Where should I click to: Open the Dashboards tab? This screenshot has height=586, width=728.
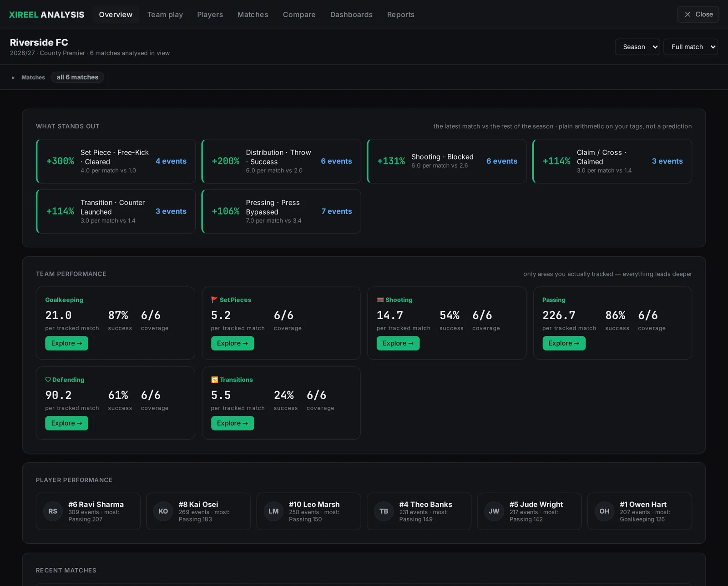pyautogui.click(x=351, y=15)
